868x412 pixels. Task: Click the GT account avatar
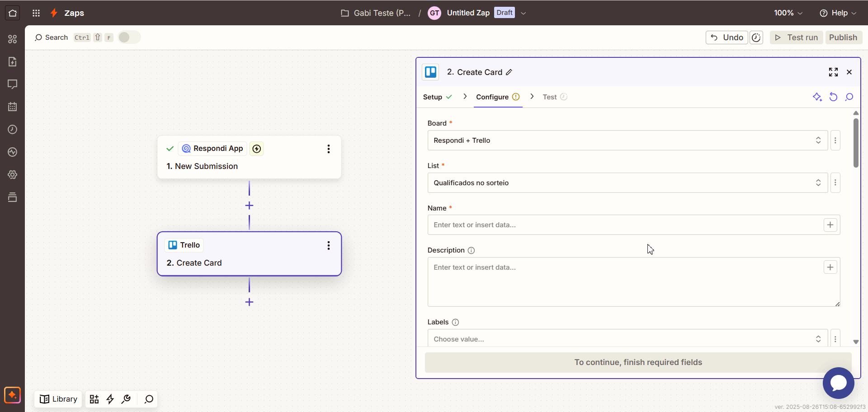[x=434, y=13]
